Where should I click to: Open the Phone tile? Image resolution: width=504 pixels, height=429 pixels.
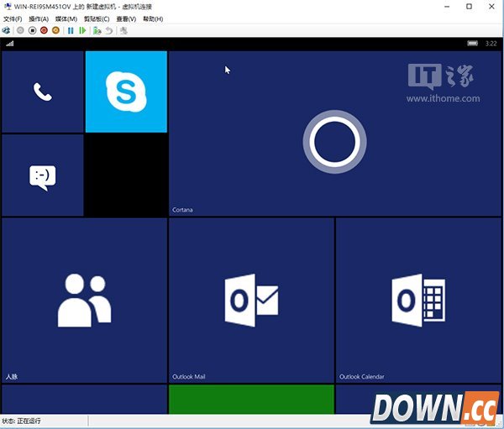point(42,92)
